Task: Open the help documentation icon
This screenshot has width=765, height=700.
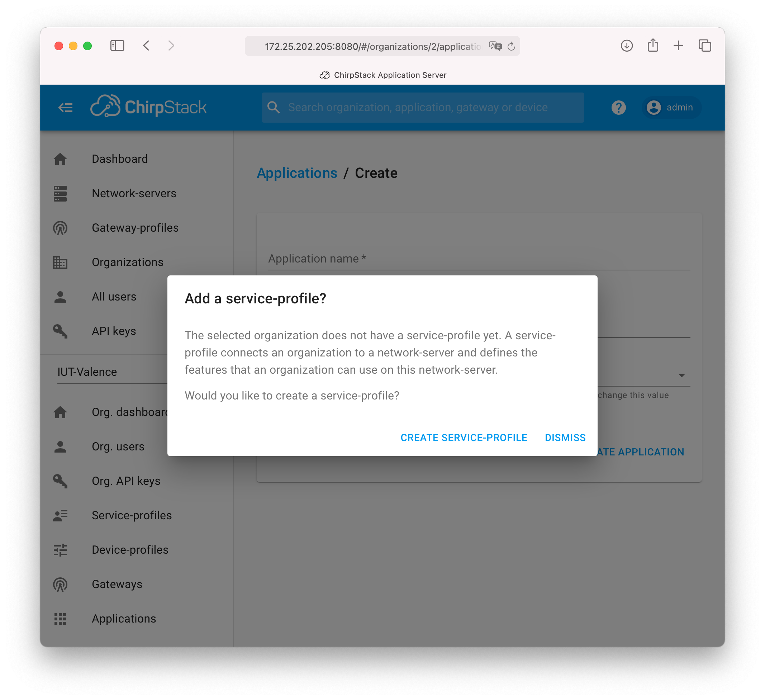Action: (619, 107)
